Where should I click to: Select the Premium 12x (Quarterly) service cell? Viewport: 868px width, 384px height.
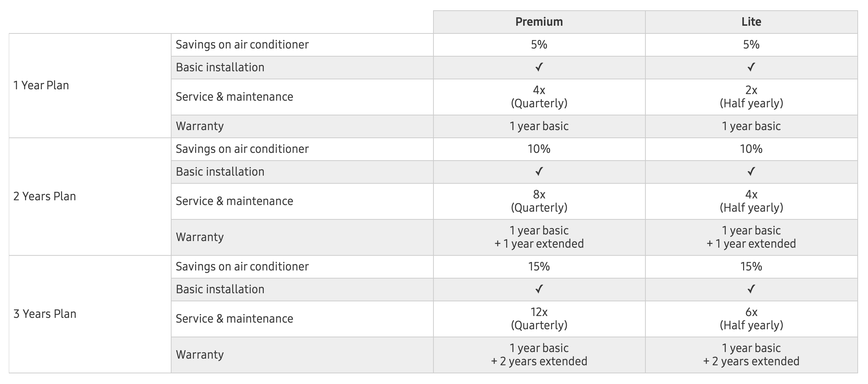tap(539, 319)
